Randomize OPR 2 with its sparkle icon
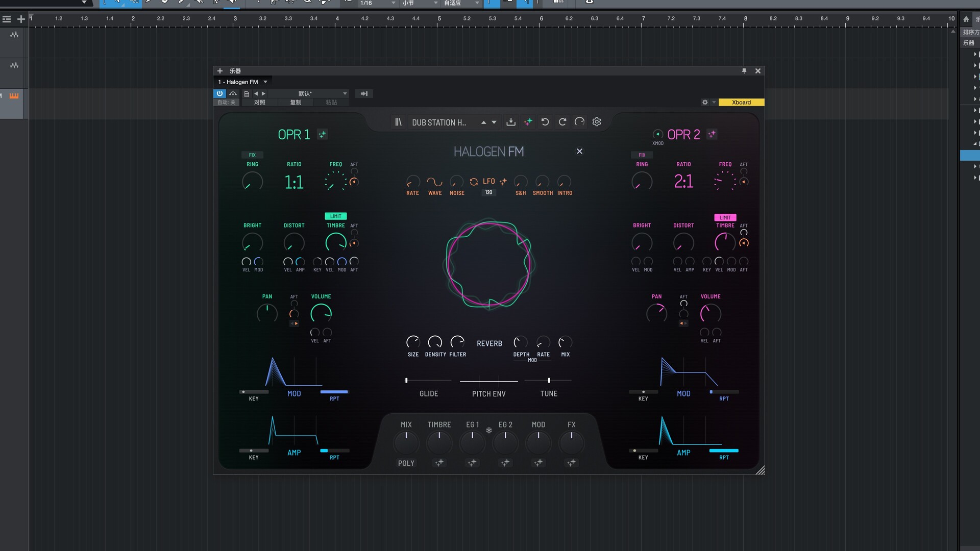The width and height of the screenshot is (980, 551). click(x=712, y=134)
